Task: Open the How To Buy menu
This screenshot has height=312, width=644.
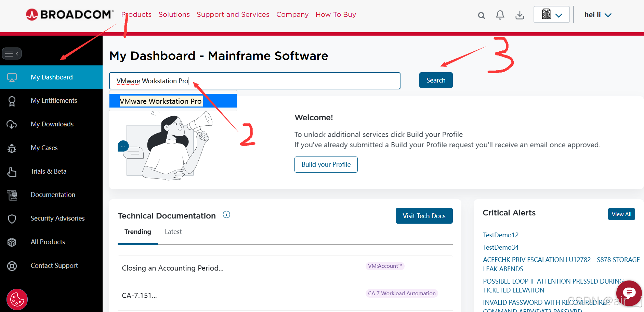Action: click(336, 14)
